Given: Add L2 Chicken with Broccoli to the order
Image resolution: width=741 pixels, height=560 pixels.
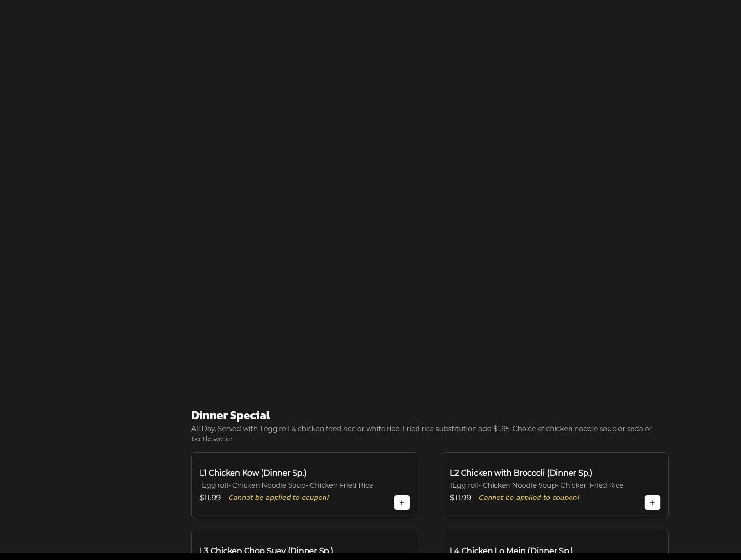Looking at the screenshot, I should tap(652, 502).
